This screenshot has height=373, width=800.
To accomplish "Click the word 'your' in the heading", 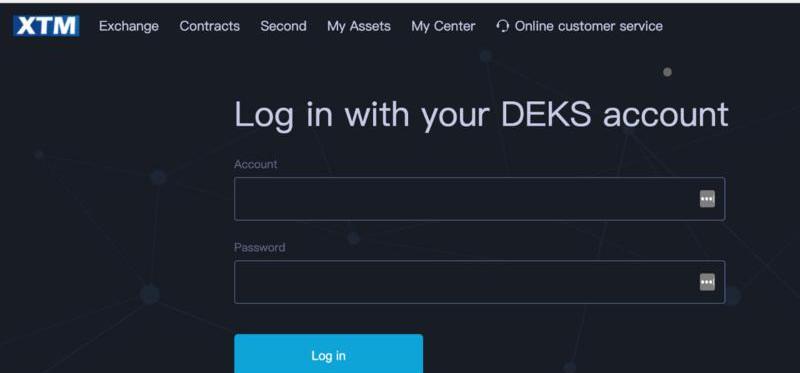I will coord(455,117).
